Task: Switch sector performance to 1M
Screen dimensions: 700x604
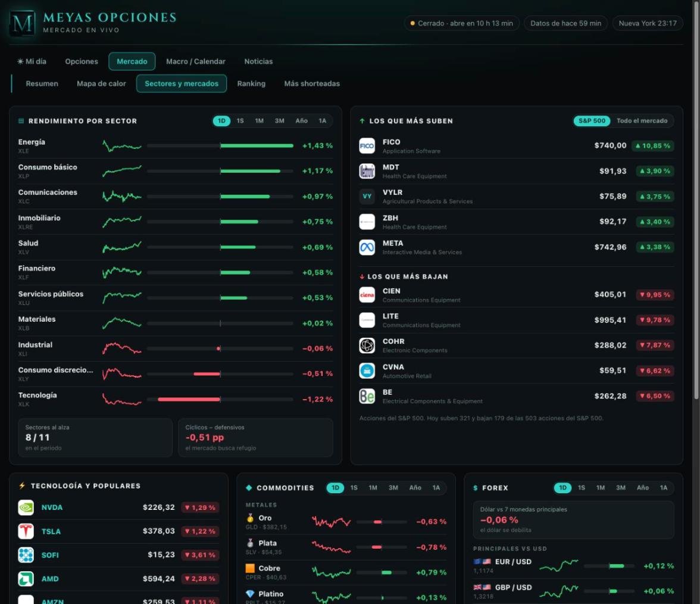Action: pos(260,120)
